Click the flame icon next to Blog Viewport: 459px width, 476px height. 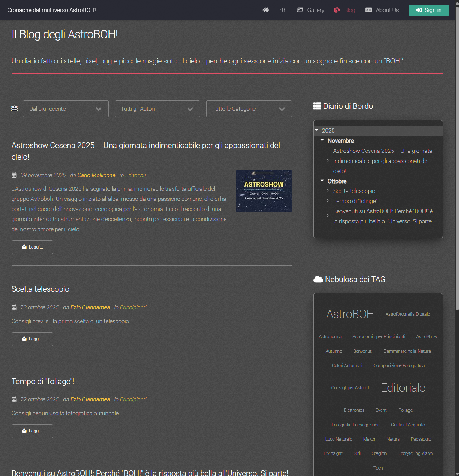[337, 10]
